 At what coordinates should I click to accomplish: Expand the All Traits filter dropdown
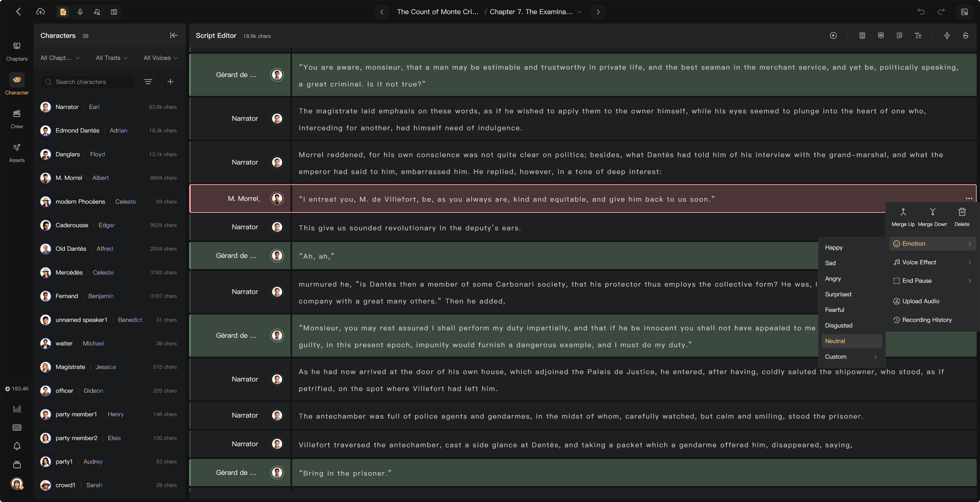(x=111, y=58)
